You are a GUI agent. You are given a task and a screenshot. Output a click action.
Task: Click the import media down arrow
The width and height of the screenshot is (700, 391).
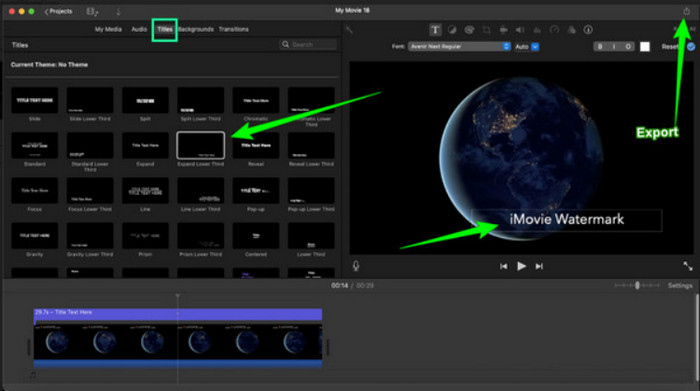pos(118,12)
